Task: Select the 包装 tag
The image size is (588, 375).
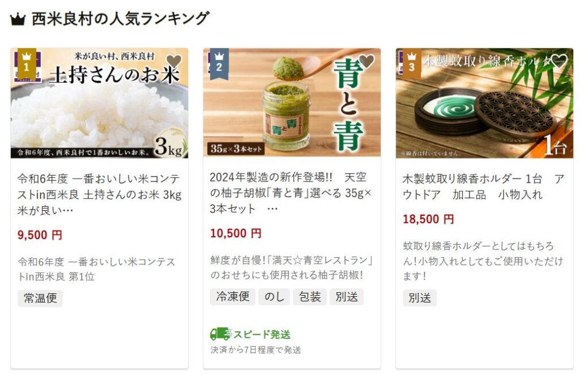Action: coord(310,297)
